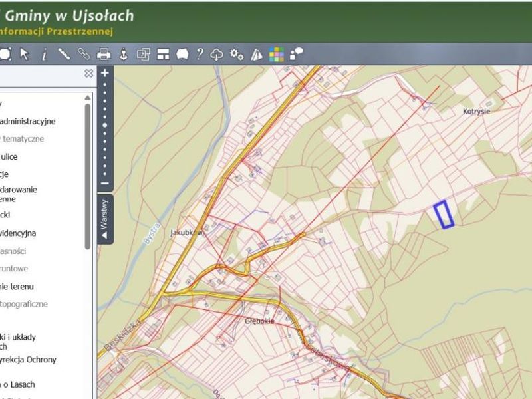Select the 'runtowe' layer entry

14,269
